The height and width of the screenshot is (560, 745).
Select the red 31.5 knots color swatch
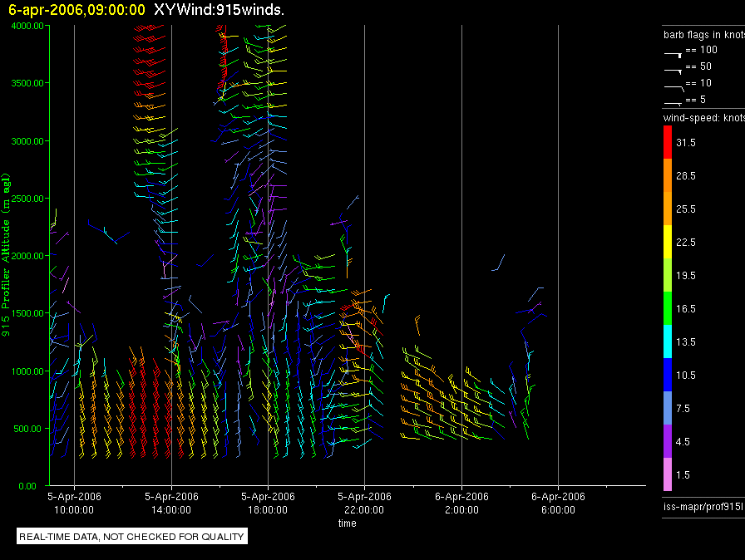click(667, 143)
